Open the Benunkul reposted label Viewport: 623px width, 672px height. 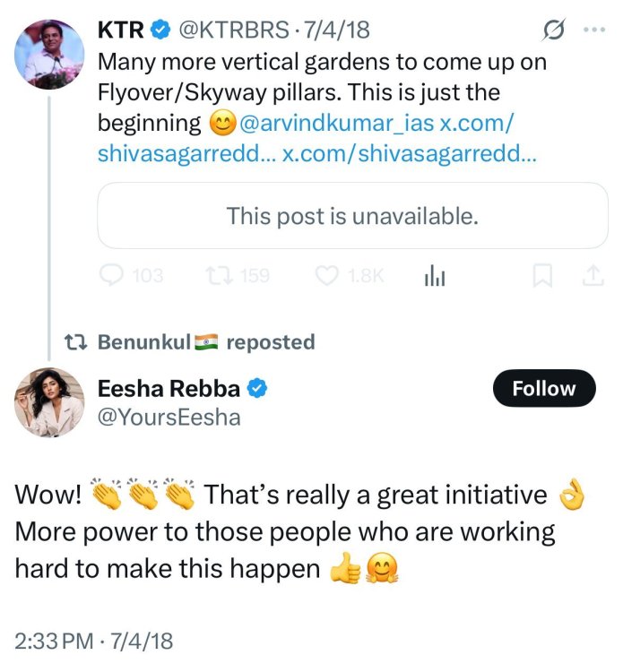coord(205,342)
